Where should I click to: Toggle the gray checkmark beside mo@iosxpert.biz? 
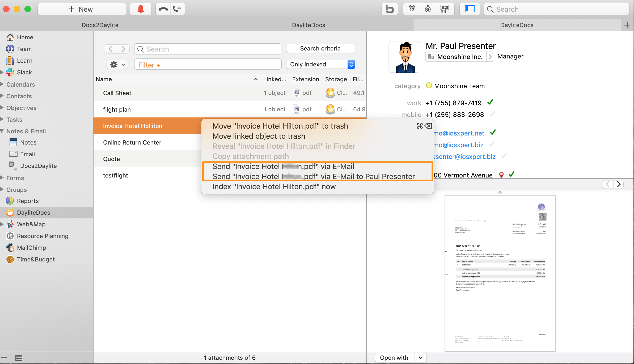coord(492,144)
